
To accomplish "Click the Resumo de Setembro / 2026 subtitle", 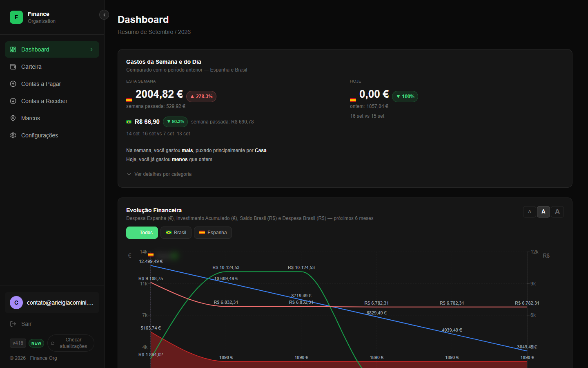I will point(154,32).
